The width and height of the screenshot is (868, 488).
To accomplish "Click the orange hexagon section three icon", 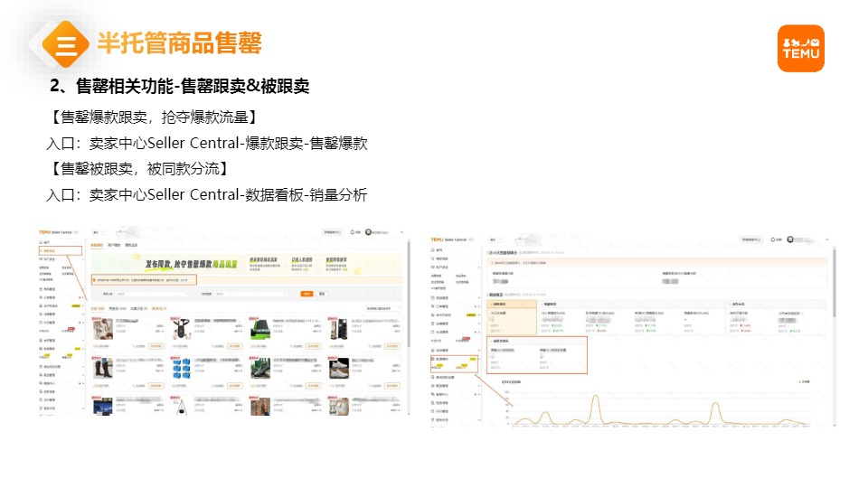I will [x=66, y=45].
